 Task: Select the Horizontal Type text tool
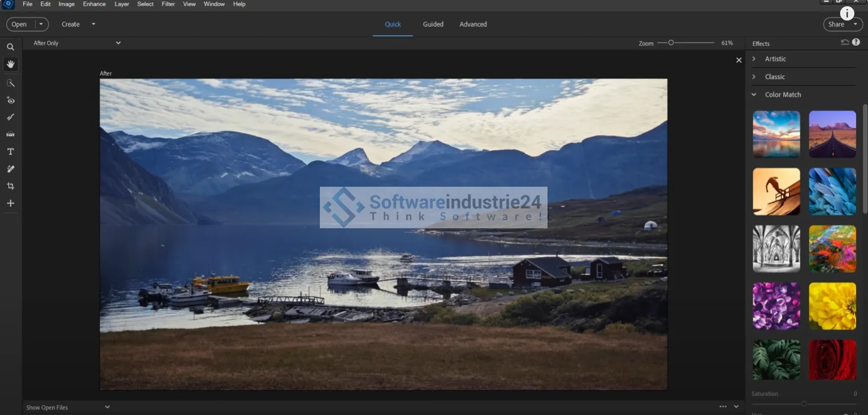(x=10, y=151)
